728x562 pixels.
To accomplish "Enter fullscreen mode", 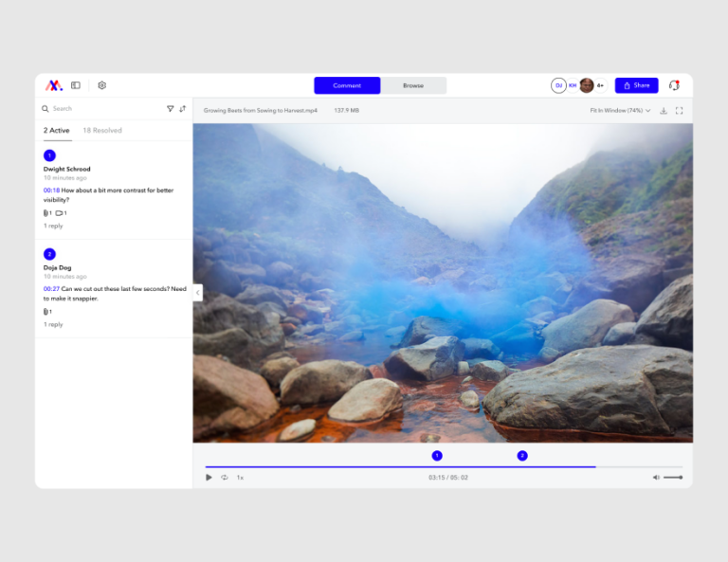I will click(x=679, y=111).
